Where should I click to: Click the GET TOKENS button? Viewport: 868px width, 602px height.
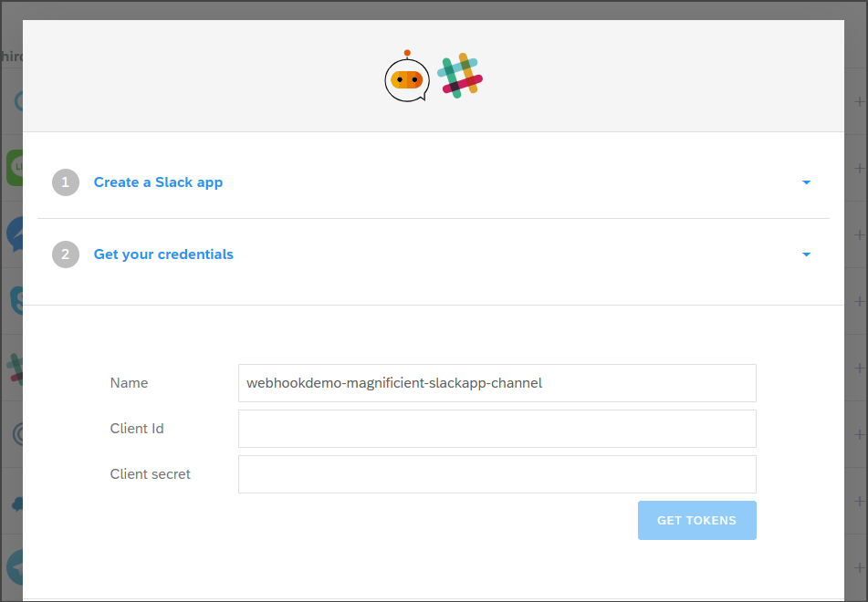point(697,520)
